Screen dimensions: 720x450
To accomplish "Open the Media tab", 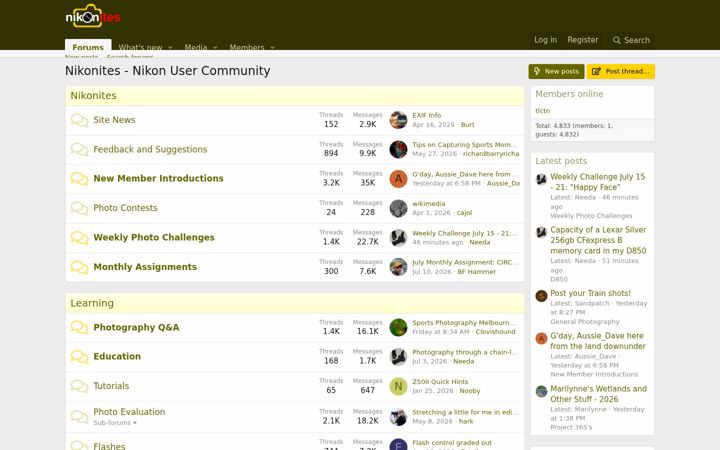I will point(196,47).
